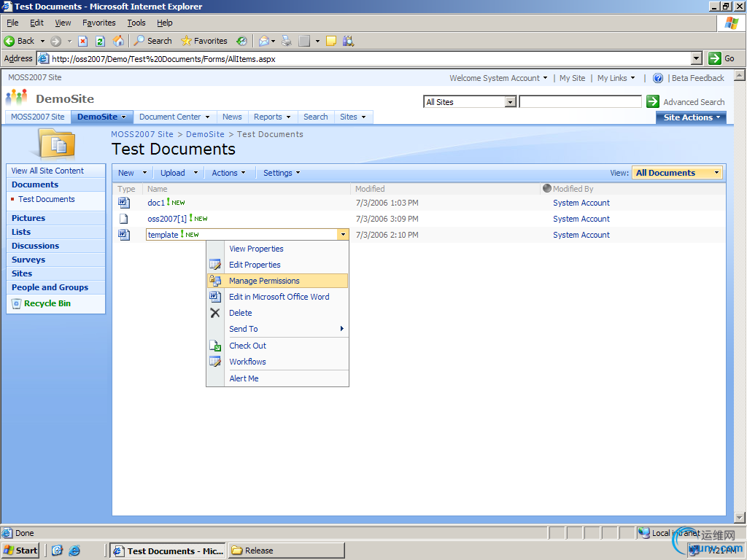Viewport: 747px width, 560px height.
Task: Click the address bar URL field
Action: 365,58
